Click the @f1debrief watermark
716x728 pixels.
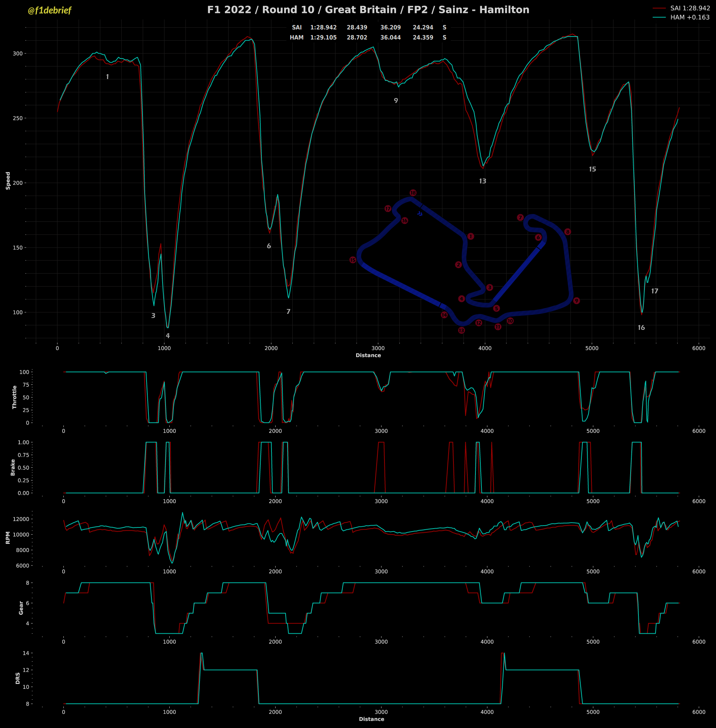49,10
